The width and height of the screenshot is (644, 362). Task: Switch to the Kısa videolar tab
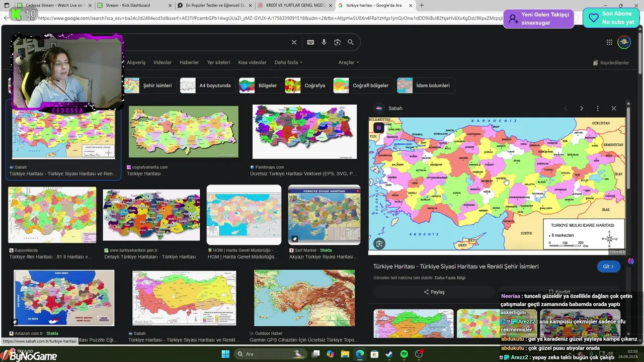252,62
